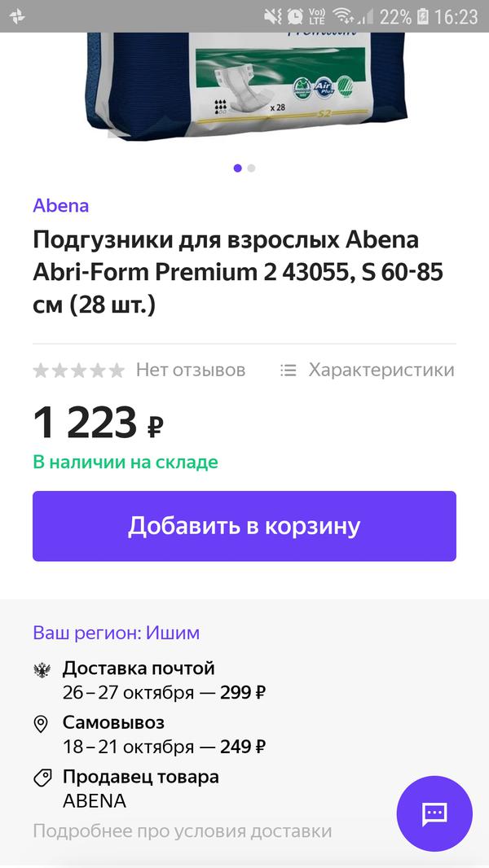The image size is (489, 868).
Task: Select the first image carousel dot
Action: click(x=237, y=169)
